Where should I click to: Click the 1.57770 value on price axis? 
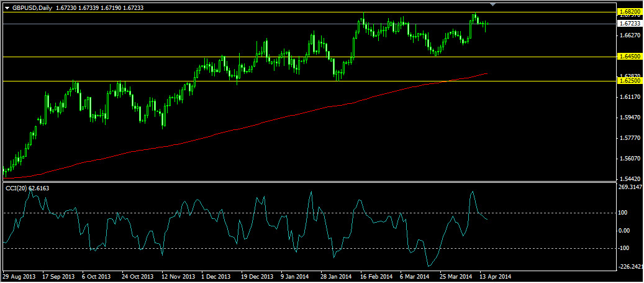tap(630, 138)
